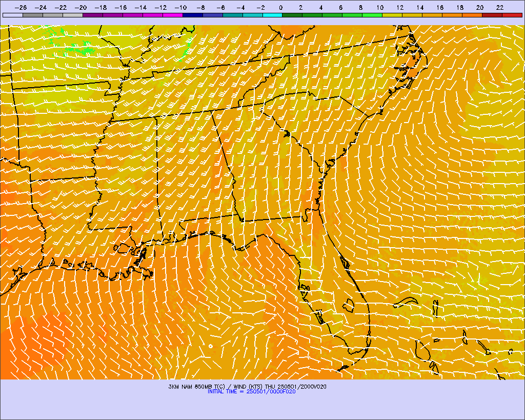Select the "4" scale label
This screenshot has width=525, height=420.
pyautogui.click(x=321, y=8)
